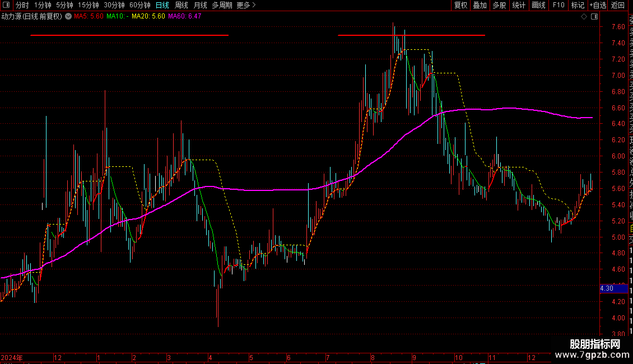Image resolution: width=633 pixels, height=364 pixels.
Task: Open 画线 drawing tools
Action: (538, 5)
